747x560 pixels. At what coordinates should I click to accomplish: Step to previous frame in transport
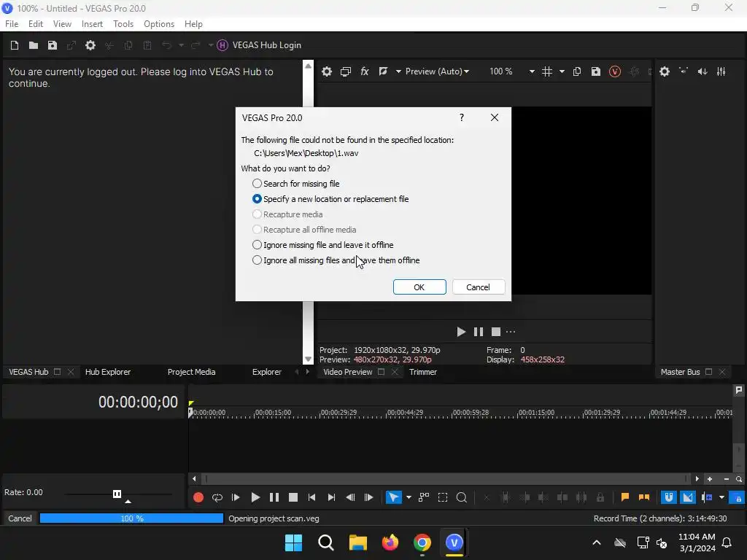tap(351, 497)
